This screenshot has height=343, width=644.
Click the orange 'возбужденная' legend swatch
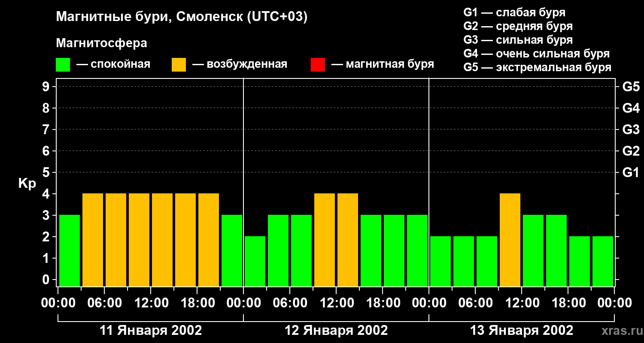(179, 65)
